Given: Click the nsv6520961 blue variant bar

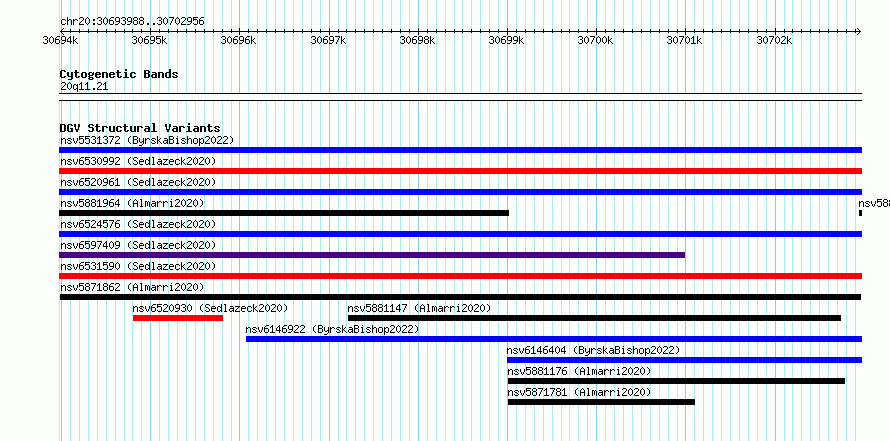Looking at the screenshot, I should click(x=460, y=192).
